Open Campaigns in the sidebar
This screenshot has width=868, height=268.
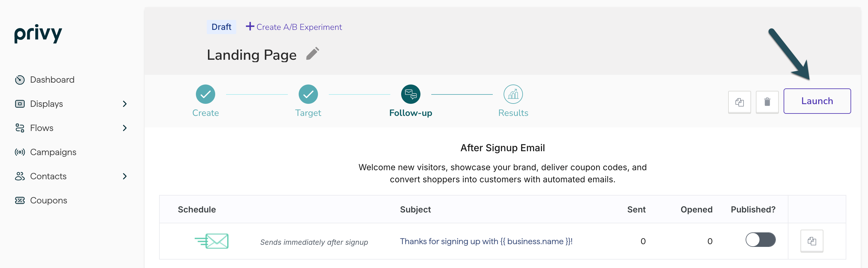pyautogui.click(x=53, y=152)
